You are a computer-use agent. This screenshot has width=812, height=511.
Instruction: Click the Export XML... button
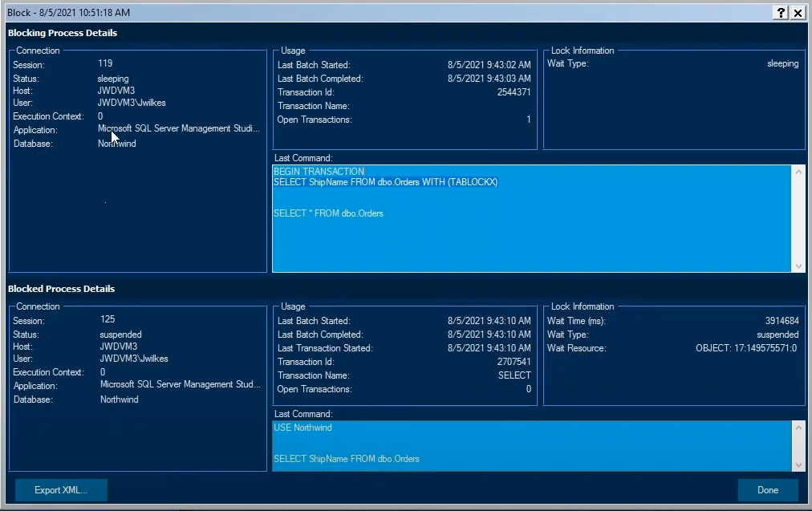(61, 490)
